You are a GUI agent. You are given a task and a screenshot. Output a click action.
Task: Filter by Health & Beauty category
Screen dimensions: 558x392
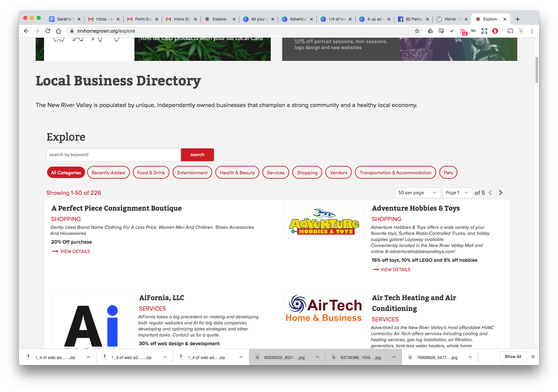point(237,173)
